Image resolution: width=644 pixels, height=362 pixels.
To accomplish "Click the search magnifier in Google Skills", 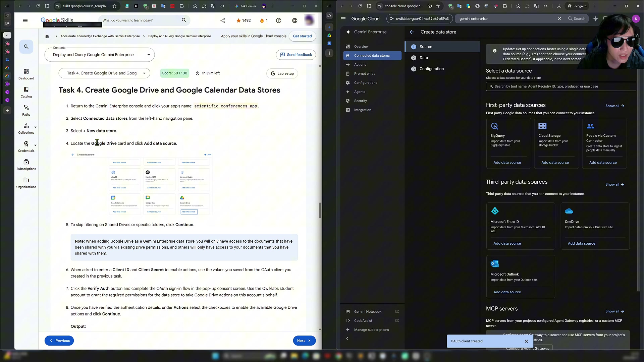I will click(184, 20).
